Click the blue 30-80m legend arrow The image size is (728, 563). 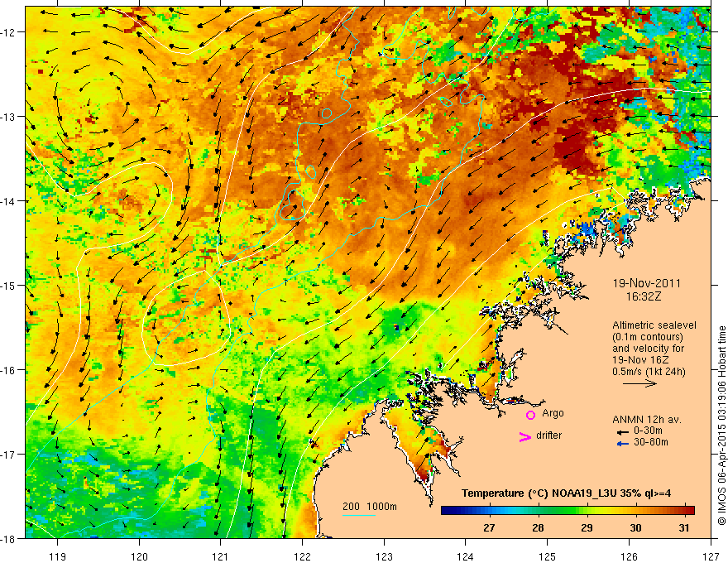coord(623,444)
